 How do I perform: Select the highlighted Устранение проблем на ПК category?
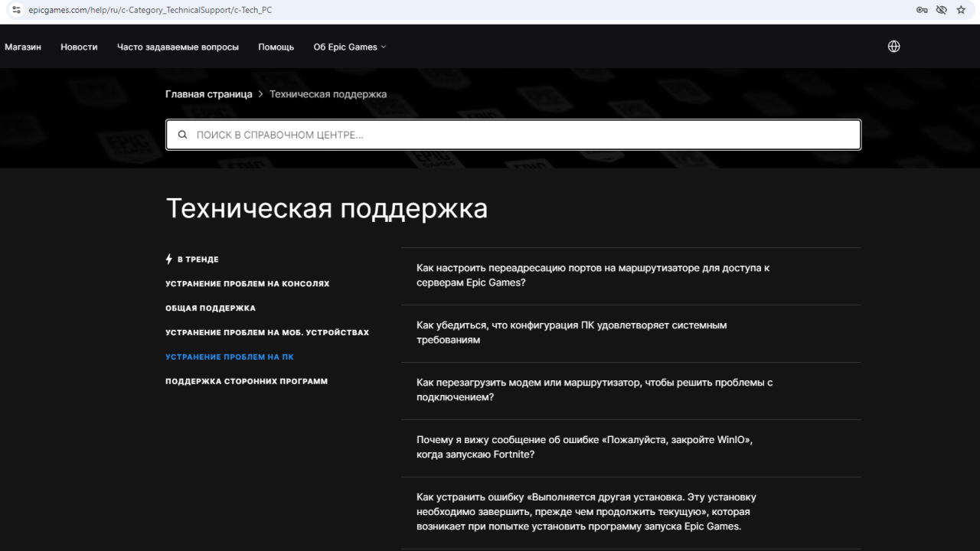[230, 357]
